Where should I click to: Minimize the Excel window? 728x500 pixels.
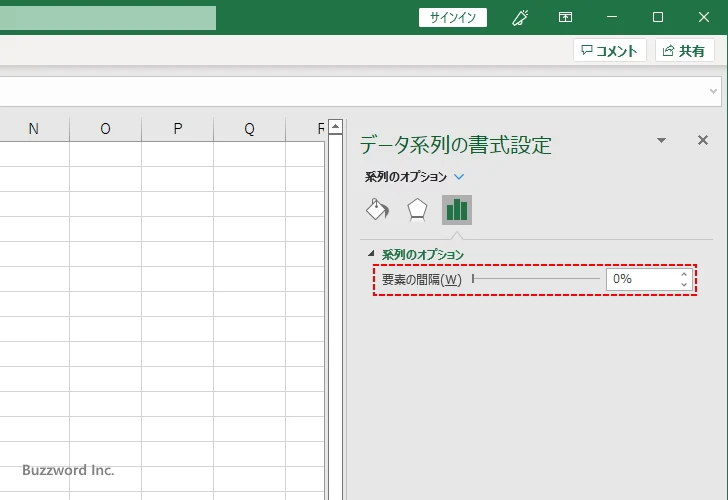612,18
